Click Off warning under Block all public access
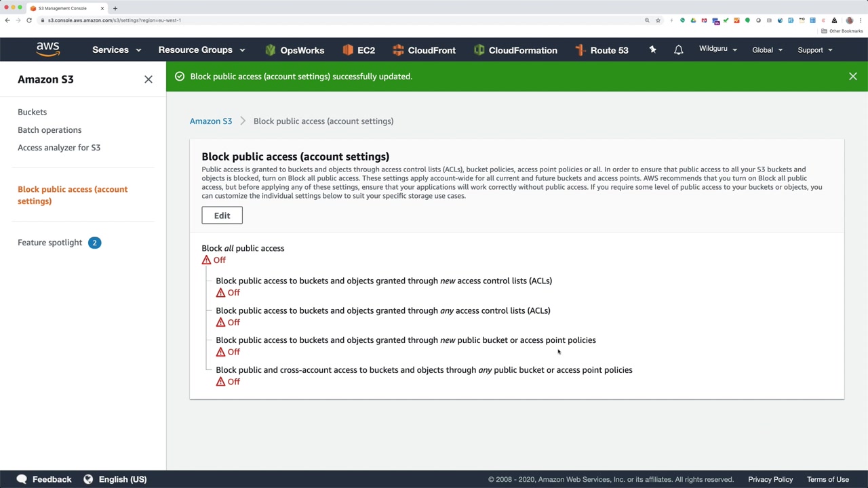Image resolution: width=868 pixels, height=488 pixels. (x=214, y=260)
